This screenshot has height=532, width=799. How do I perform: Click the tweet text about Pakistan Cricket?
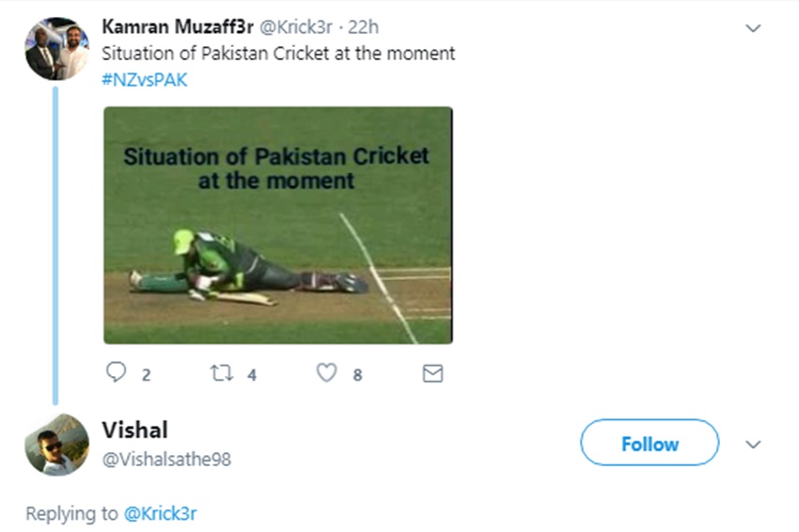[278, 54]
